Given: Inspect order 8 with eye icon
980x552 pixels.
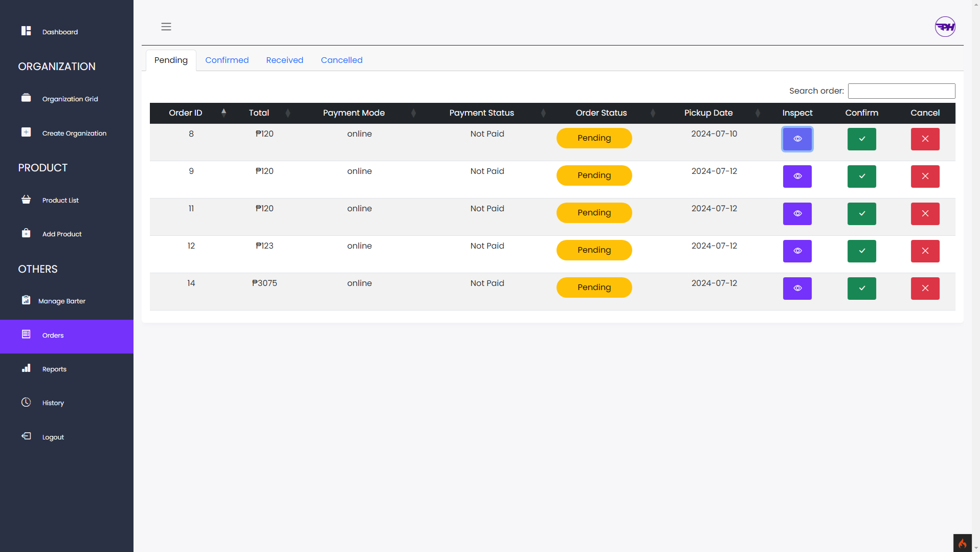Looking at the screenshot, I should pos(797,139).
